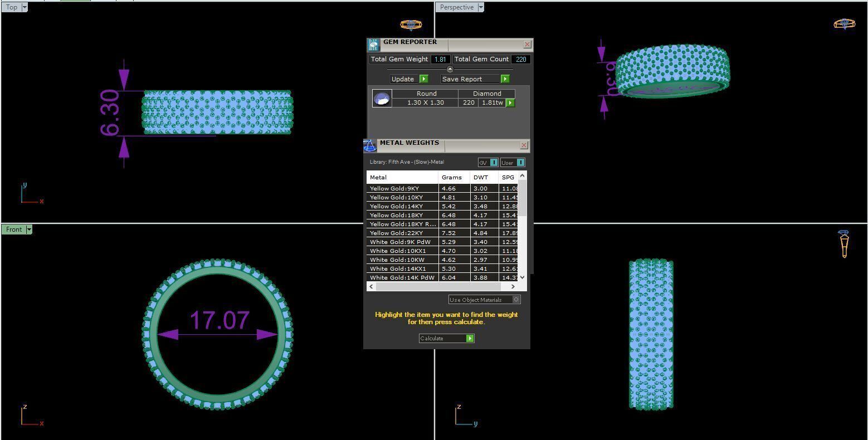Click the green arrow beside Save Report
This screenshot has width=868, height=440.
505,79
